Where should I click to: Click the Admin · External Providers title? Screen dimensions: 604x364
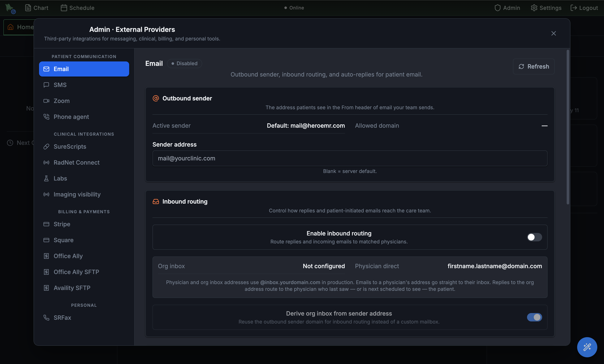(x=132, y=29)
